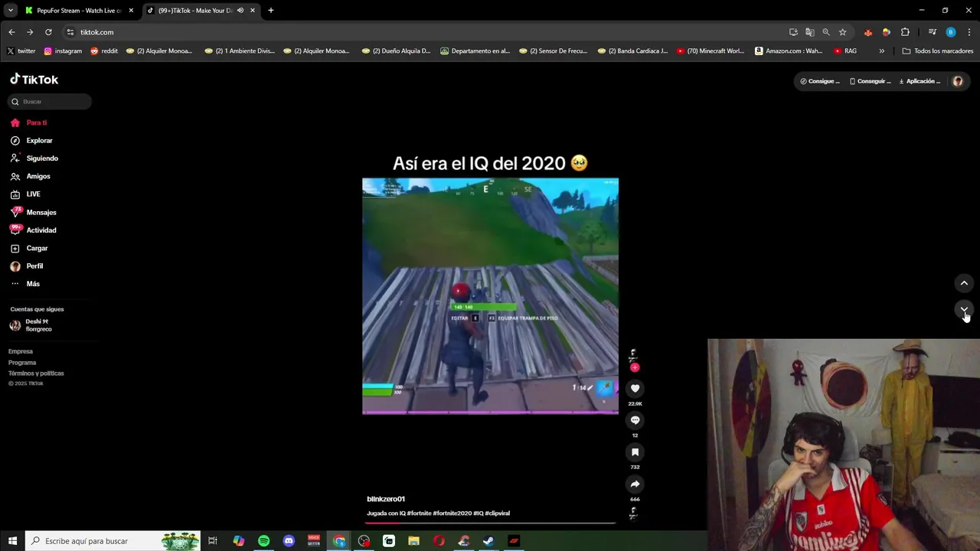Screen dimensions: 980x551
Task: Bookmark this page with star icon
Action: tap(842, 32)
